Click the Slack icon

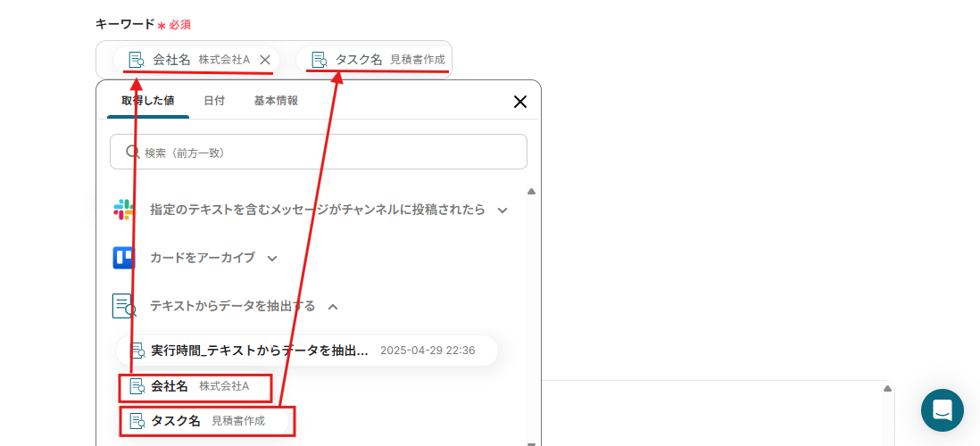point(124,210)
